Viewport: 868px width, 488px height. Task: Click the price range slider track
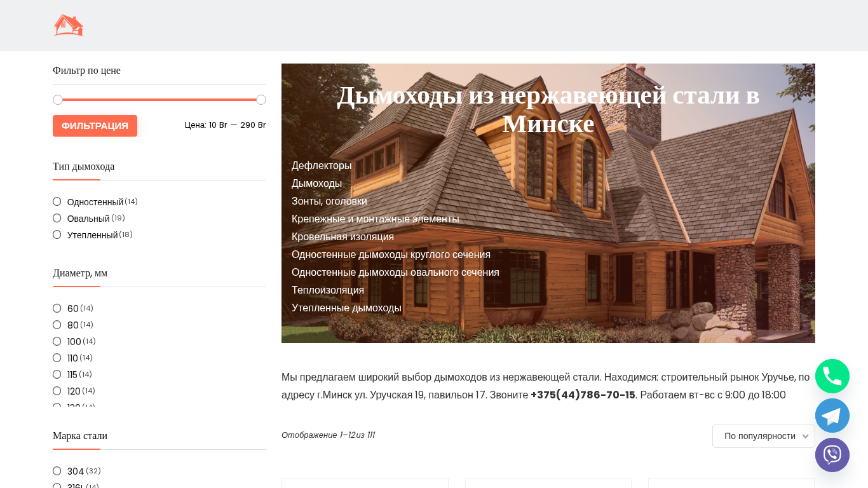pos(159,100)
